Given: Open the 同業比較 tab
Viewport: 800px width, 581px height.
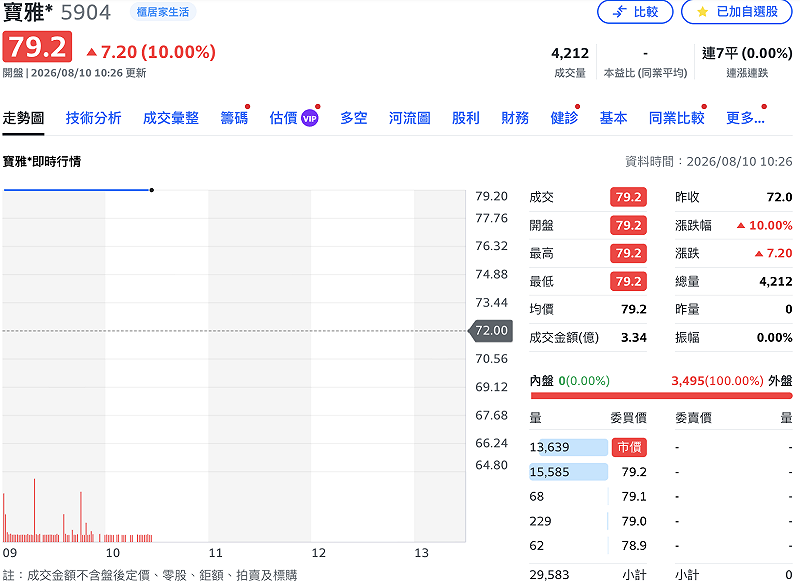Looking at the screenshot, I should tap(677, 118).
